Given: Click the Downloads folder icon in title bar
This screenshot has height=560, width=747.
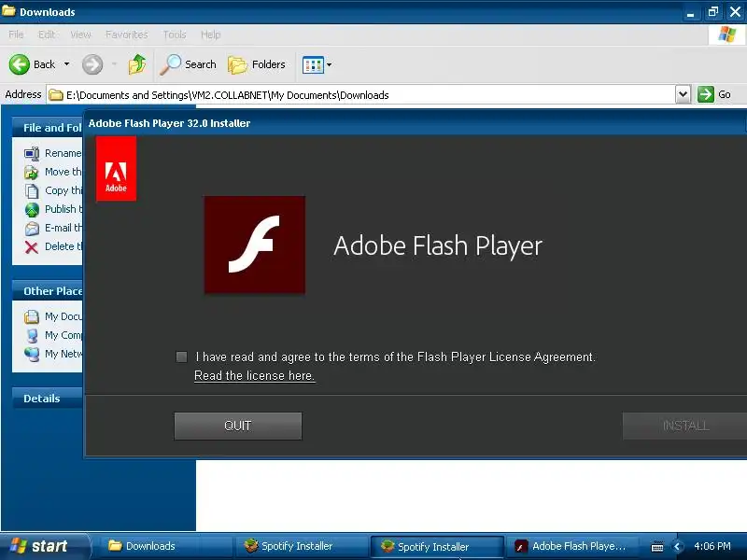Looking at the screenshot, I should [x=8, y=10].
